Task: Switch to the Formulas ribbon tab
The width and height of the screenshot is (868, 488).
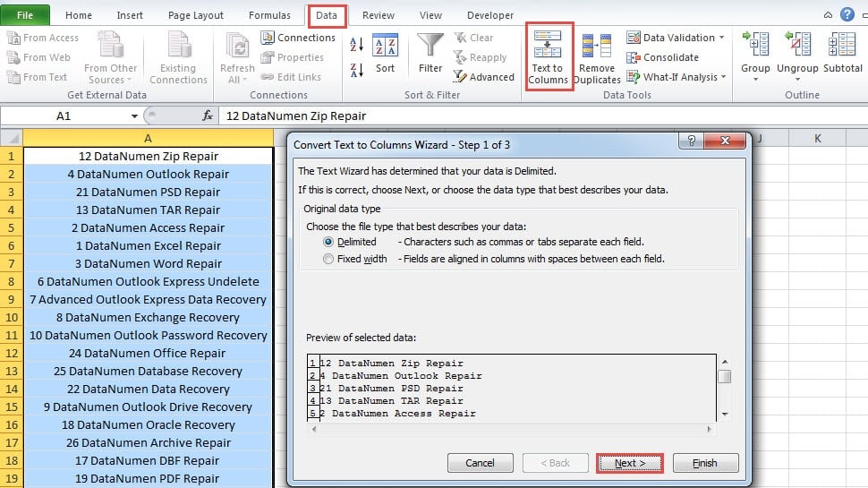Action: (x=269, y=15)
